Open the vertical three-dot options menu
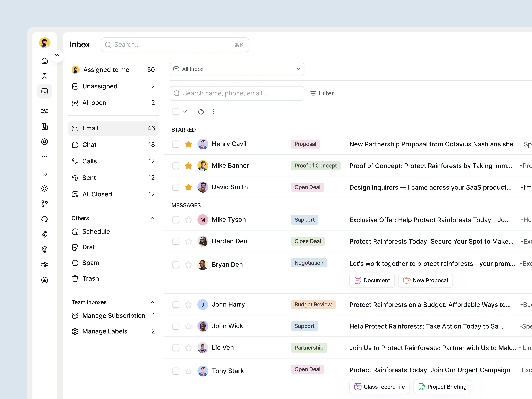The image size is (532, 399). [214, 112]
